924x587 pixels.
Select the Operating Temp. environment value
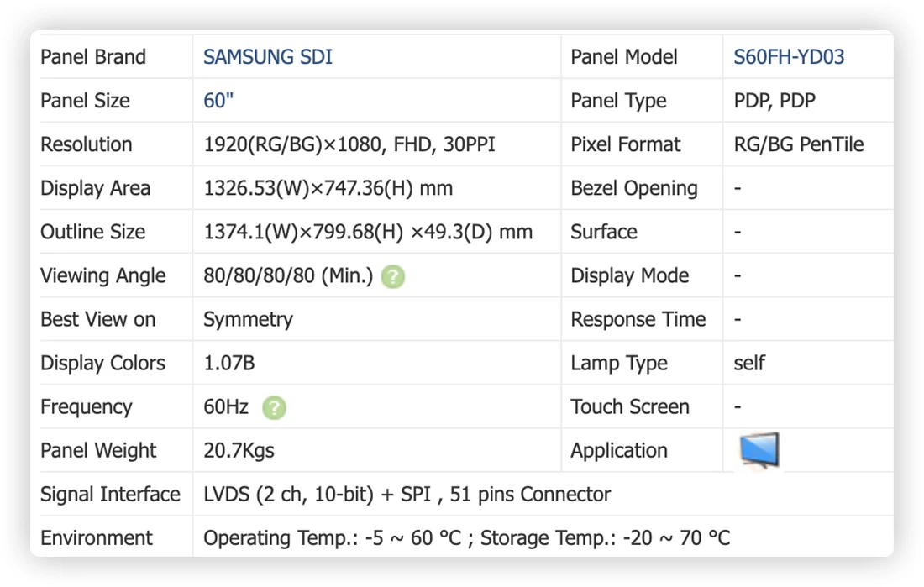coord(467,538)
